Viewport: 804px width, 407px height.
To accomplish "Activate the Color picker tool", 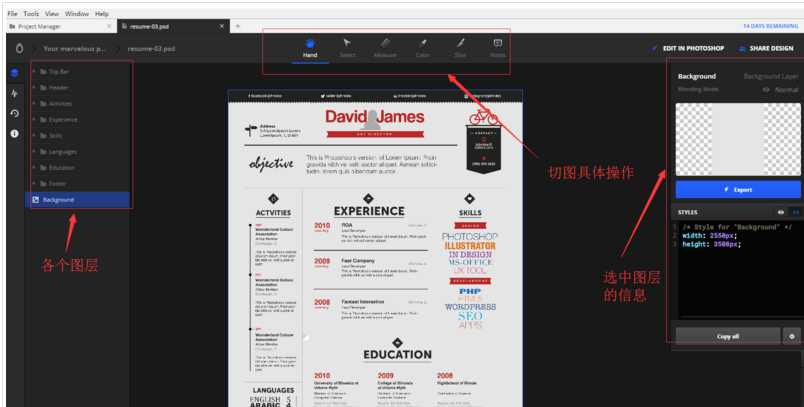I will pos(422,47).
